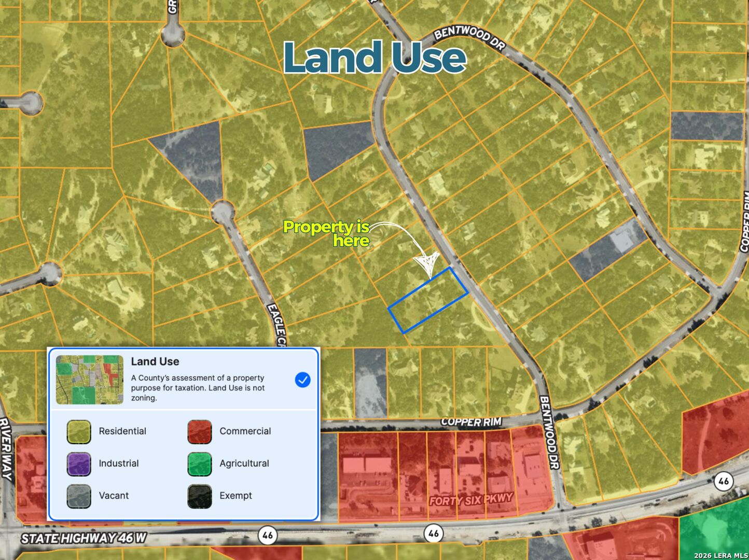Select the Copper Rim road label
749x560 pixels.
click(471, 422)
